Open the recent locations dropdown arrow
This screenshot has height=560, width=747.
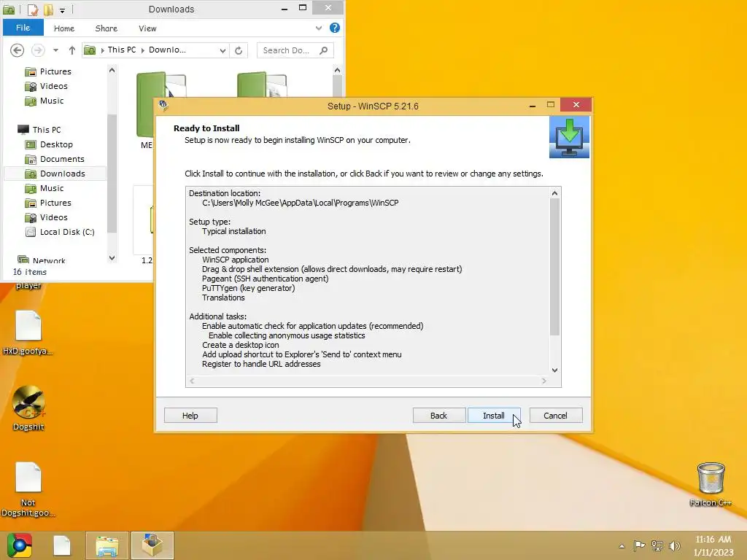coord(55,50)
